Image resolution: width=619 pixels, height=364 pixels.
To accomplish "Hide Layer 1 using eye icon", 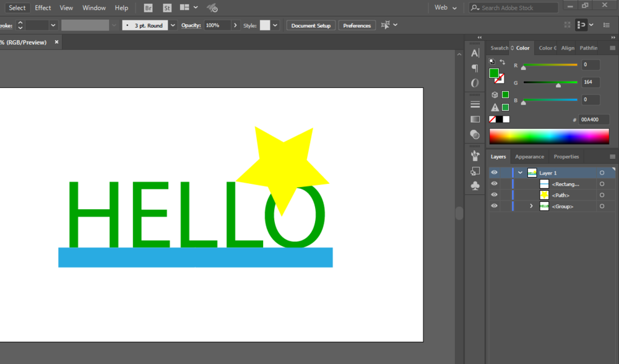I will pyautogui.click(x=494, y=173).
